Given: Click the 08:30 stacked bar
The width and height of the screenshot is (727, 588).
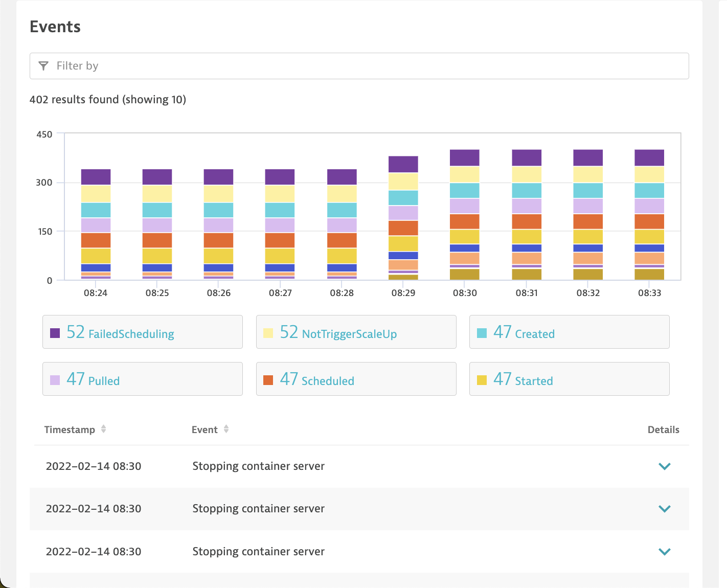Looking at the screenshot, I should pyautogui.click(x=464, y=215).
